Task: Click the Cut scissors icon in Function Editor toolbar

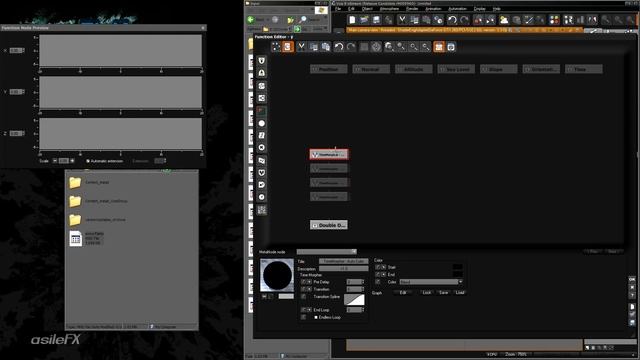Action: [301, 47]
